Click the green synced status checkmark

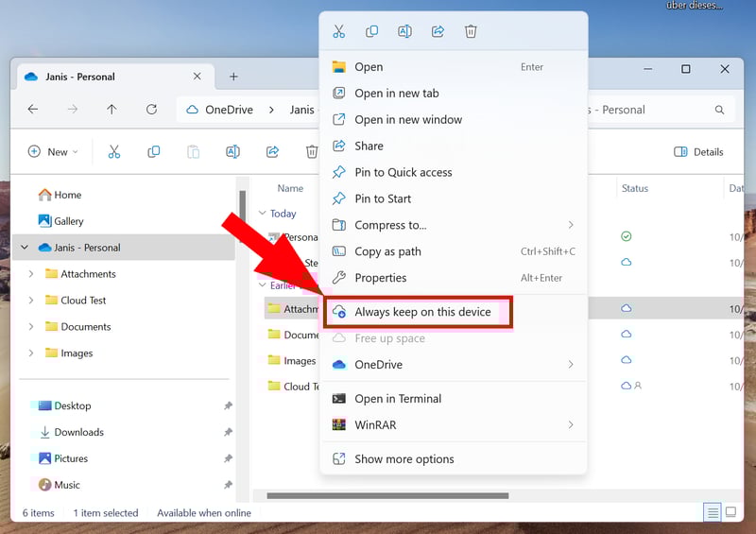point(627,236)
